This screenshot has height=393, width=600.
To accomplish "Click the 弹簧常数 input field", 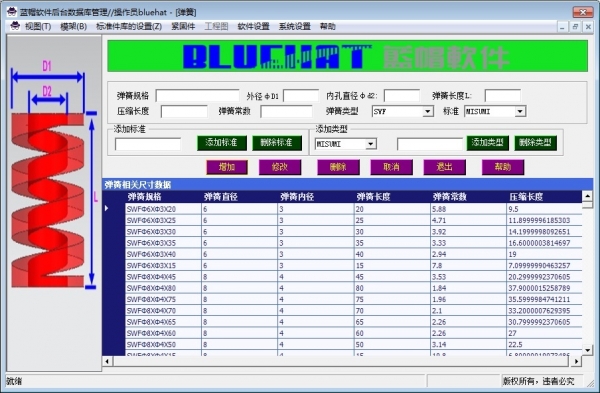I will [286, 112].
